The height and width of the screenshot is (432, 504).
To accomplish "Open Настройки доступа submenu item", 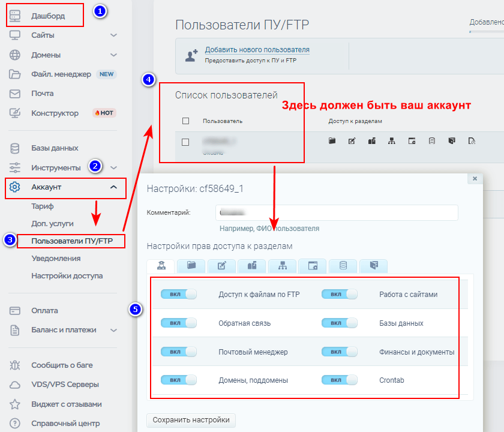I will coord(67,276).
